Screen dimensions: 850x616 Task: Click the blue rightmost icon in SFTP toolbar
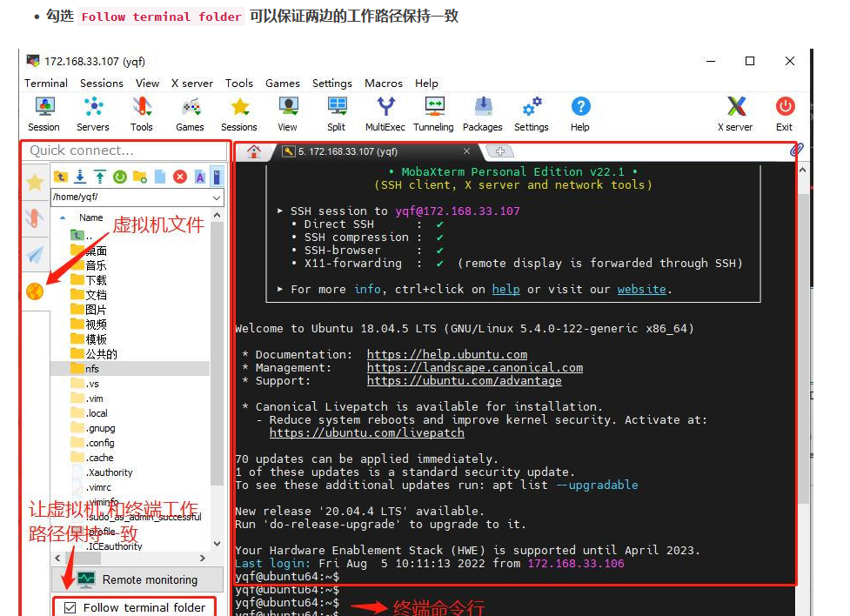point(217,177)
